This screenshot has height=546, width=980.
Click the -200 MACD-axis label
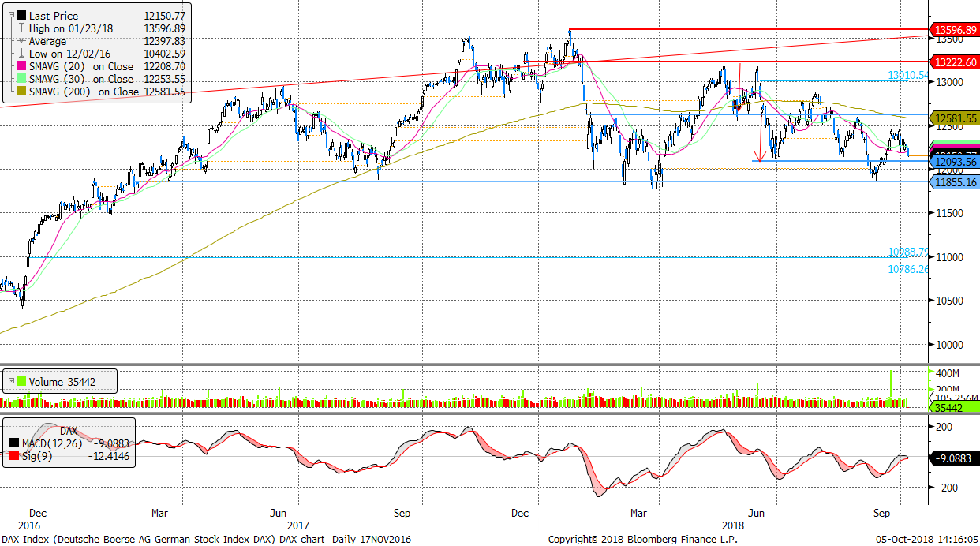(947, 488)
